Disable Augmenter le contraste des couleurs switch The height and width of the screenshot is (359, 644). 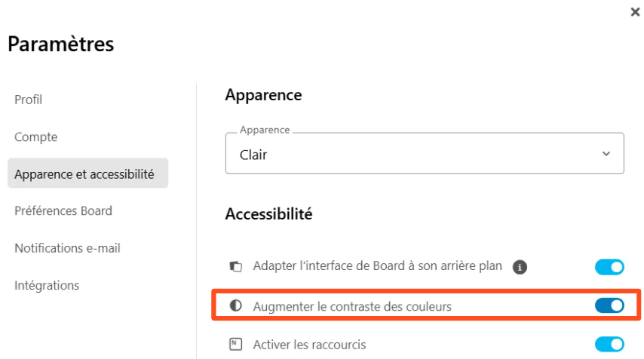click(609, 305)
